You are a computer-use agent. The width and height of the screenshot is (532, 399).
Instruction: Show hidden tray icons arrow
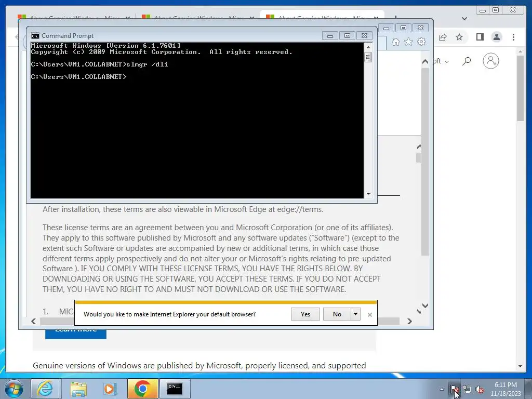pyautogui.click(x=442, y=389)
